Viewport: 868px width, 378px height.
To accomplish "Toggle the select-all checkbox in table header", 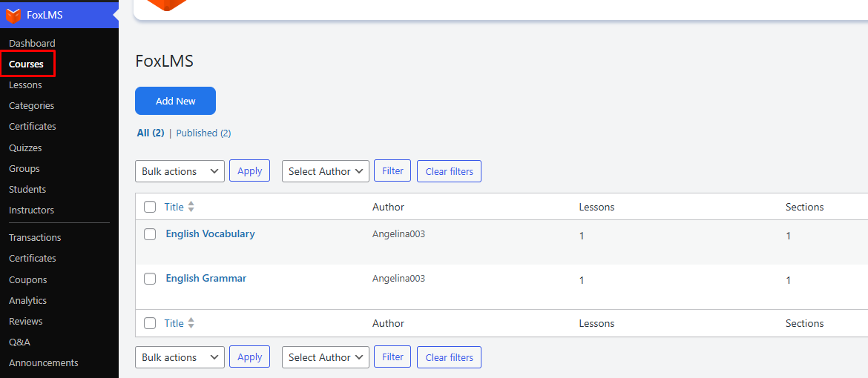I will coord(150,207).
